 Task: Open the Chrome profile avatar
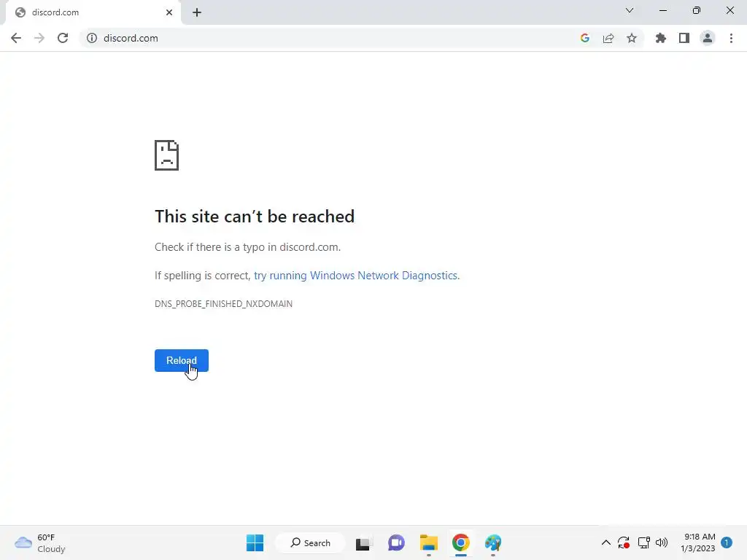pyautogui.click(x=708, y=38)
